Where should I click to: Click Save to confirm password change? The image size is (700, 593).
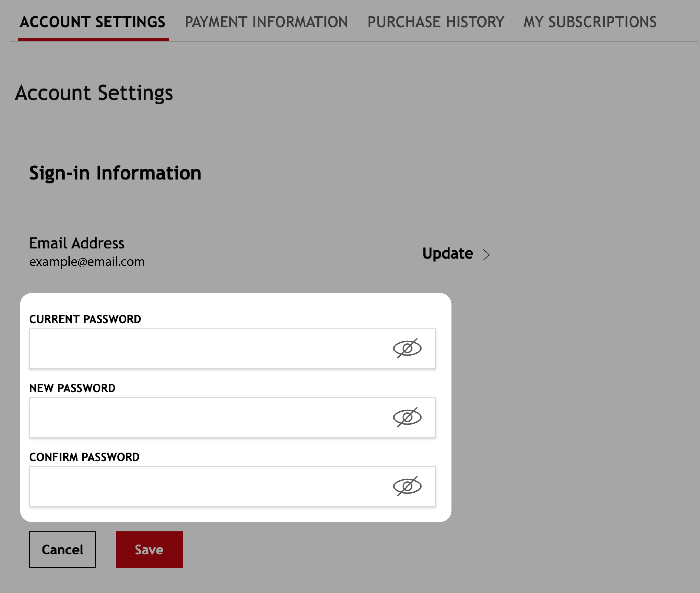[149, 550]
